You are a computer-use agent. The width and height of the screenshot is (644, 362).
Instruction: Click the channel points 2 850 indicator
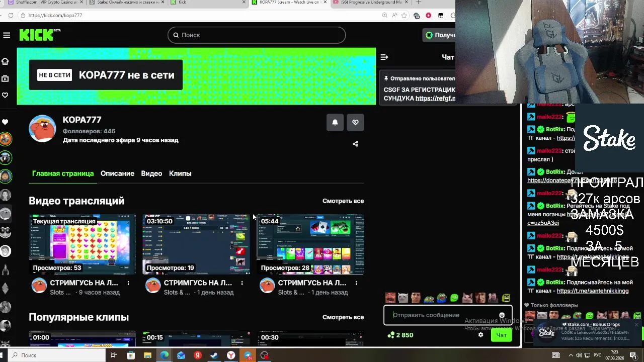[x=400, y=335]
